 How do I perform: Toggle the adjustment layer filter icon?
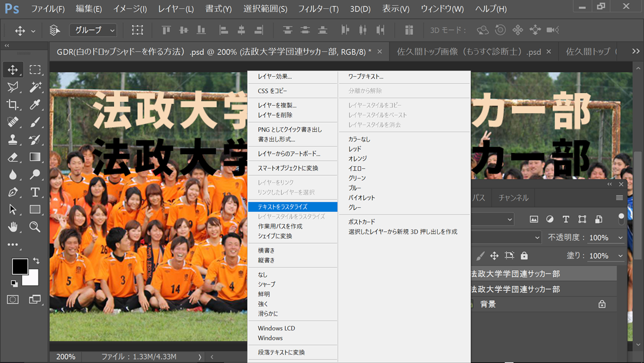pyautogui.click(x=550, y=220)
